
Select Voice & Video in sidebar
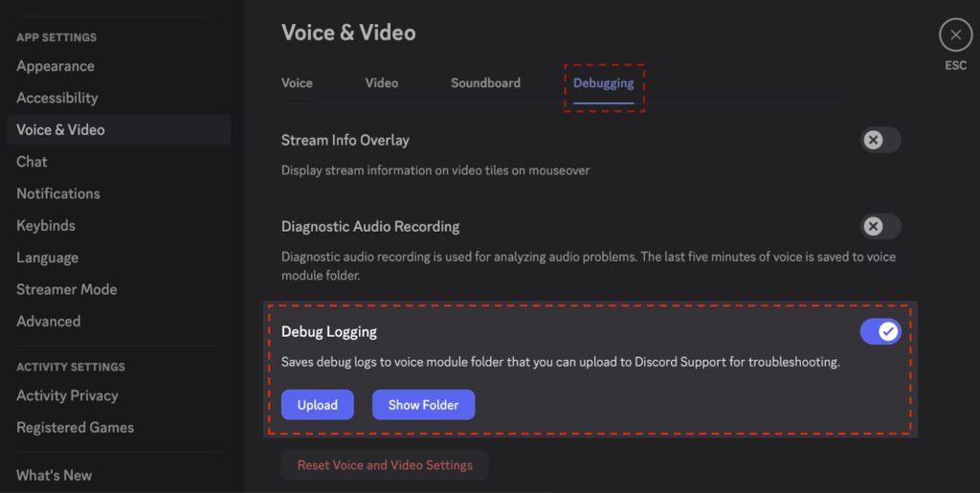click(60, 129)
